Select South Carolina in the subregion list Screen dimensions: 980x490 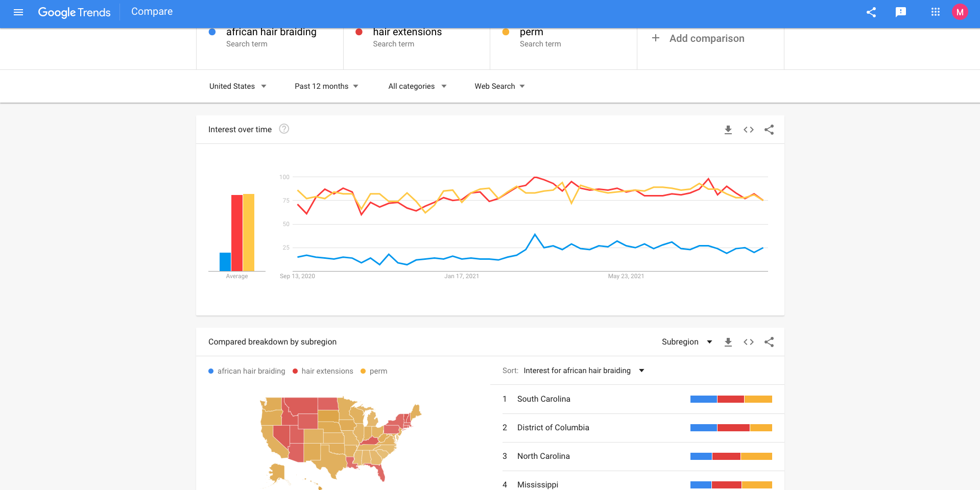point(543,399)
